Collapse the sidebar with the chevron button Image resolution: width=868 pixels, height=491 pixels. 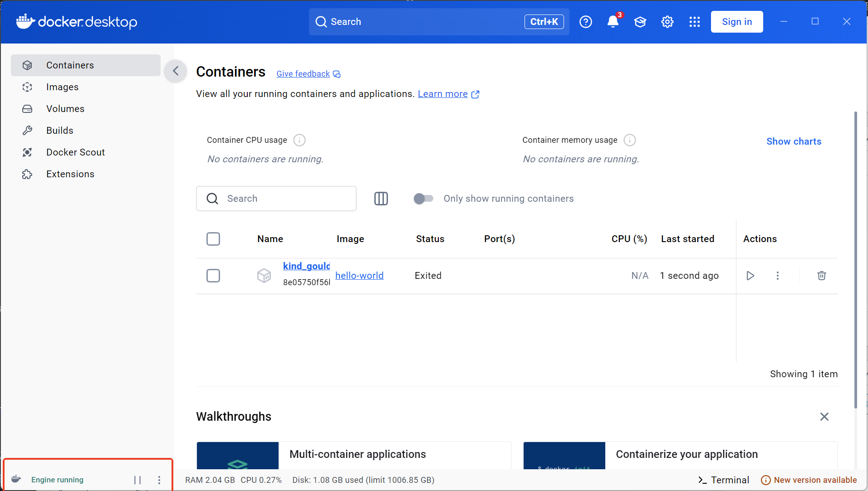176,71
